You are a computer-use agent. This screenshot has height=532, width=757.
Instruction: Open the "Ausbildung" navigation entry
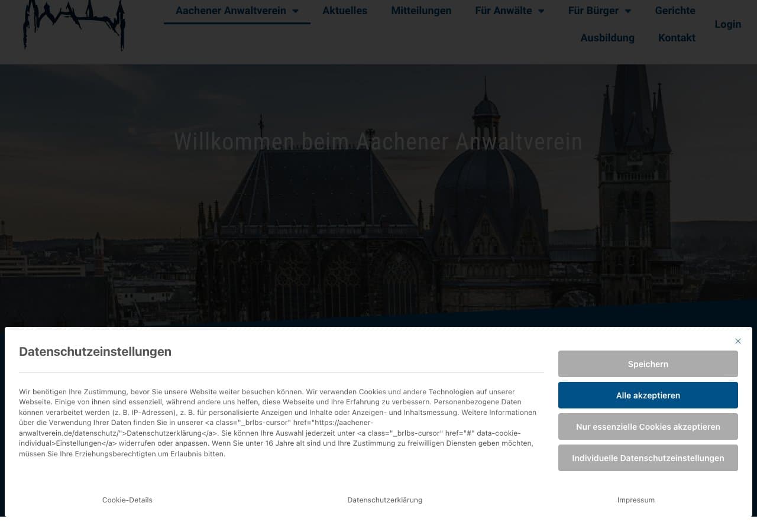click(x=607, y=38)
